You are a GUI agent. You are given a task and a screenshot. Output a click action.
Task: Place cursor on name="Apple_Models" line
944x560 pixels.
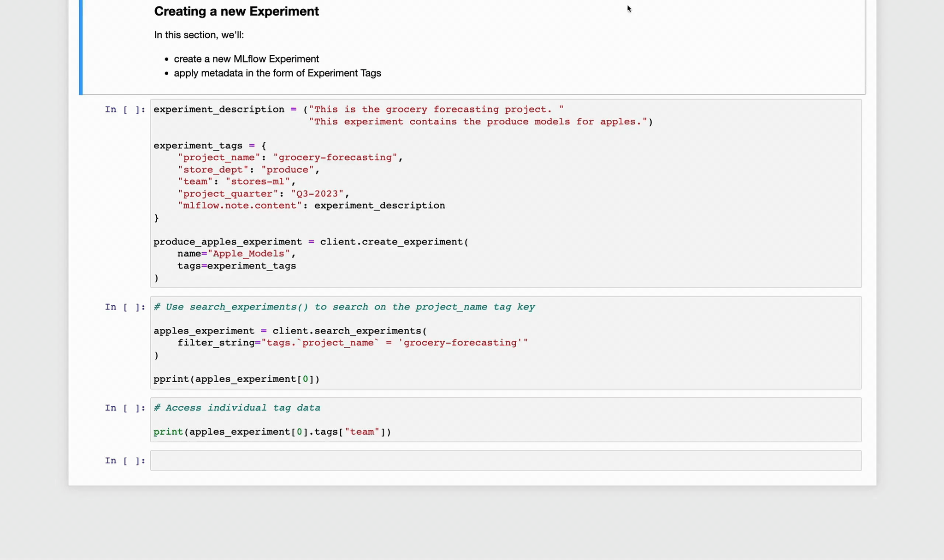pos(236,254)
